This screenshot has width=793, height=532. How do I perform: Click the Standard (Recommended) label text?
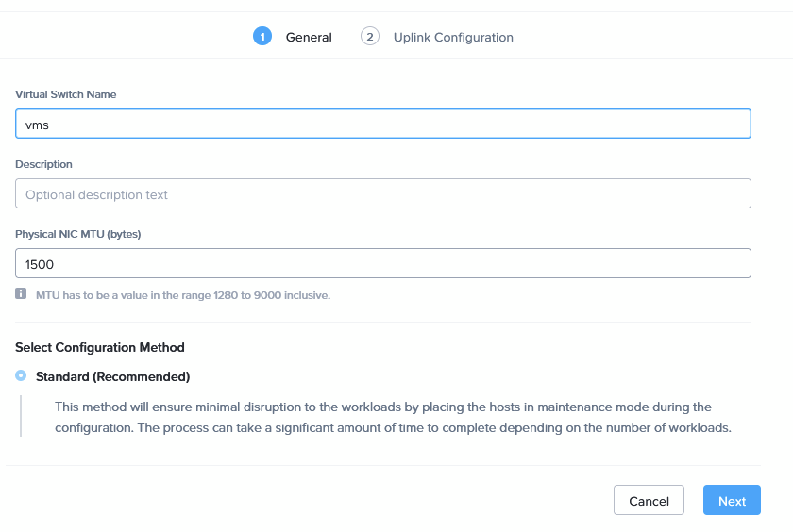tap(112, 376)
